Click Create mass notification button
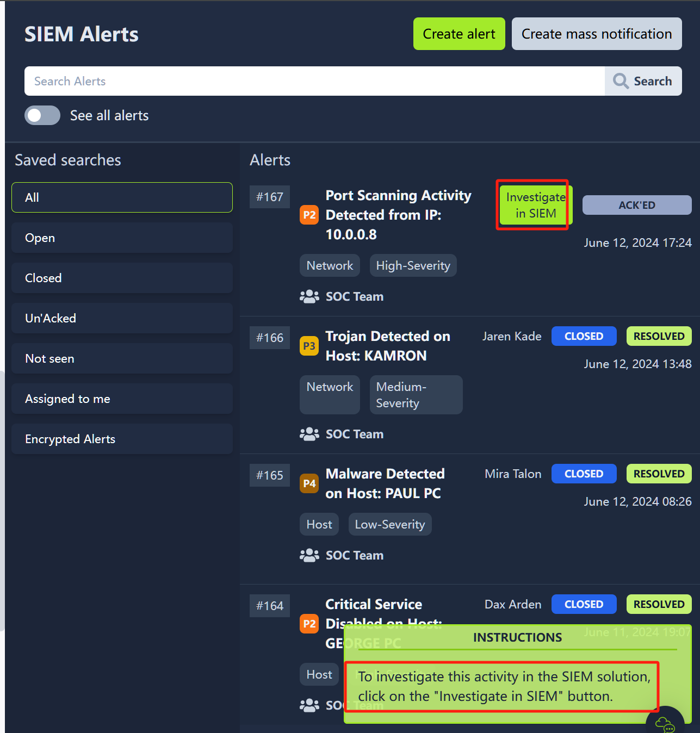The image size is (700, 733). click(597, 34)
